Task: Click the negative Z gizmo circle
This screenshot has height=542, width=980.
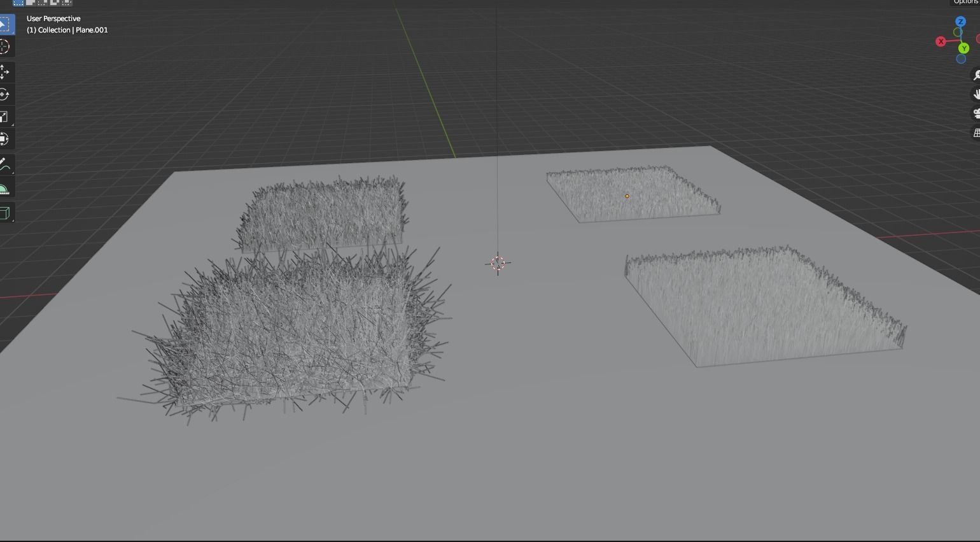Action: pyautogui.click(x=961, y=59)
